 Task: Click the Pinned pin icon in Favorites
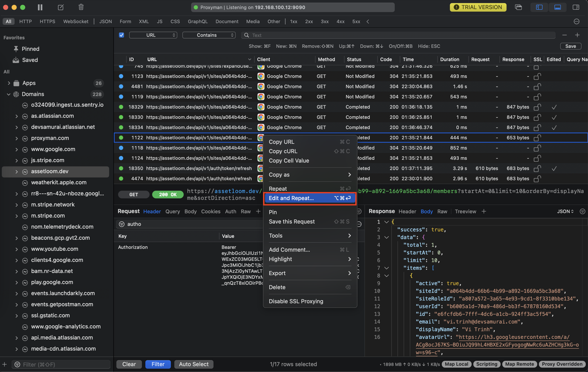tap(16, 49)
